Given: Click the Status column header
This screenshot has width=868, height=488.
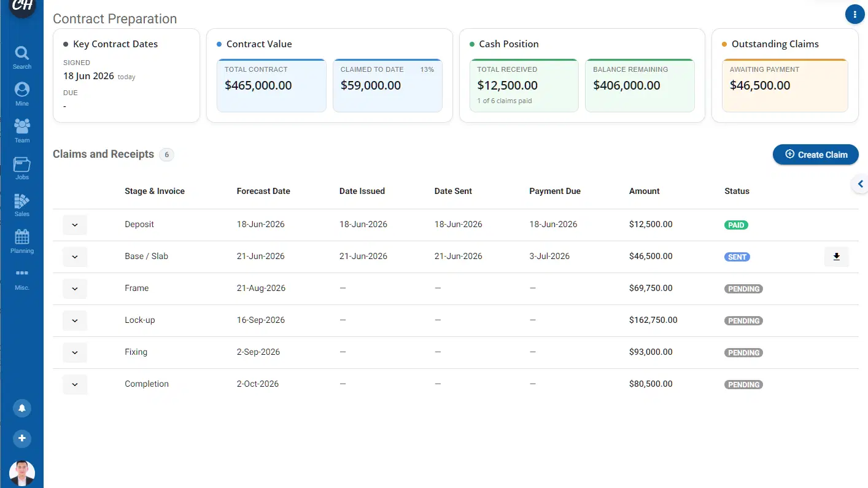Looking at the screenshot, I should tap(737, 191).
